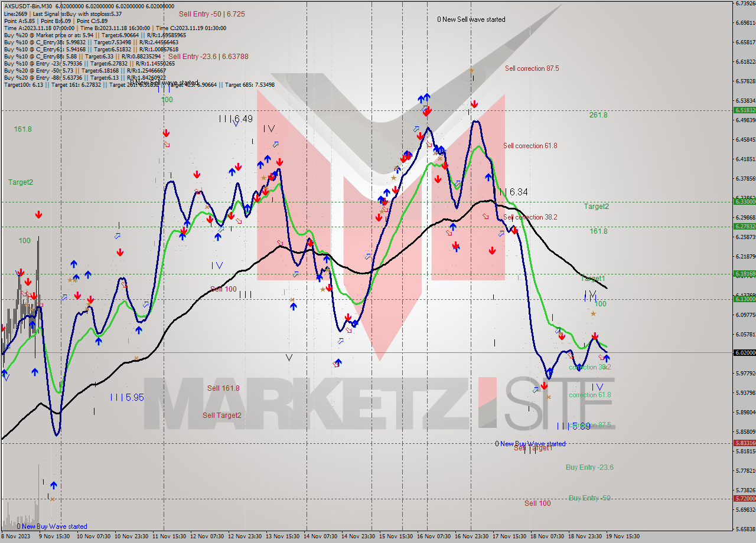Screen dimensions: 756x543
Task: Select the 'Target1' label near black average line
Action: click(x=594, y=278)
